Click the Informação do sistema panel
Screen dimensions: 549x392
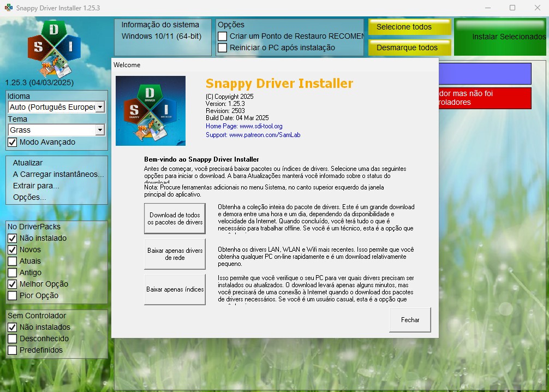tap(163, 38)
